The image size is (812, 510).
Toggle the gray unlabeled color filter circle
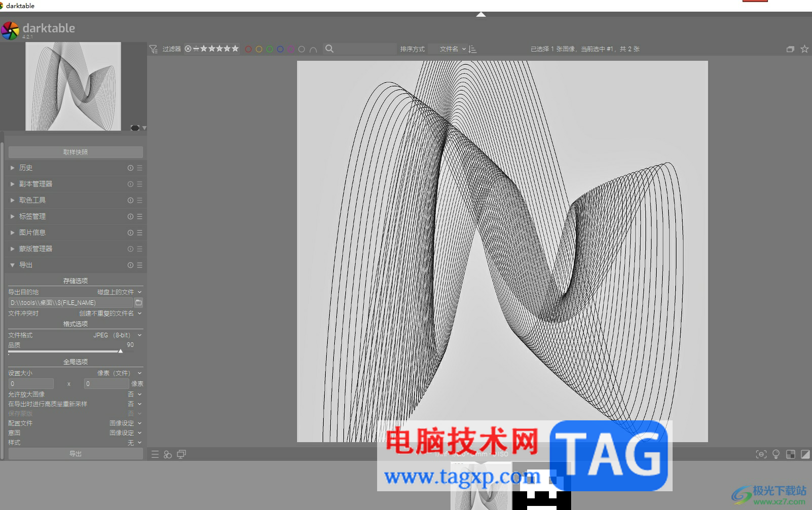click(302, 49)
